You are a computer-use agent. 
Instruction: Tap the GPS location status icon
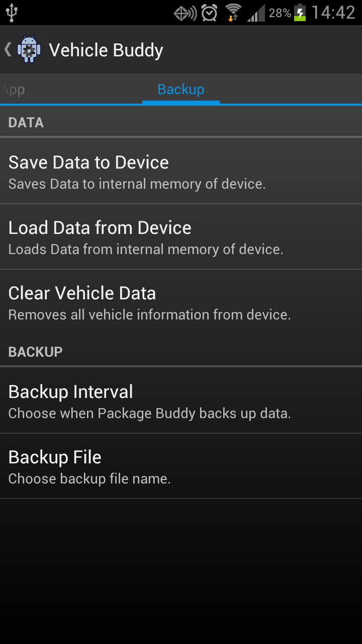(x=185, y=13)
